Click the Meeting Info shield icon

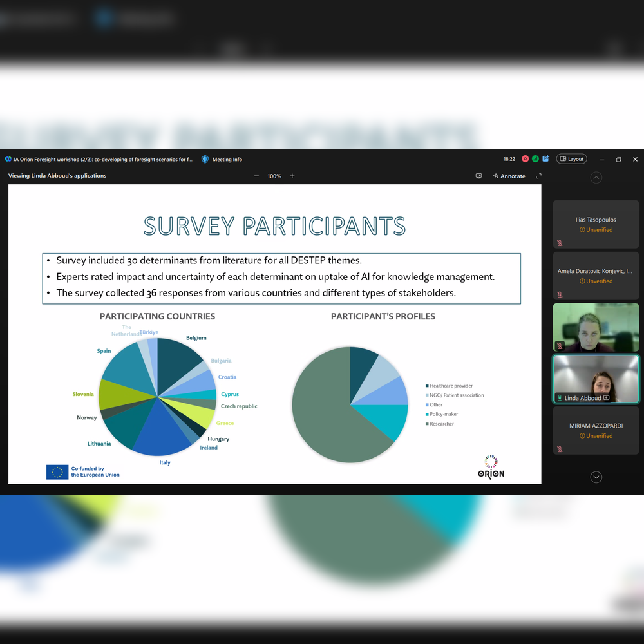click(205, 159)
